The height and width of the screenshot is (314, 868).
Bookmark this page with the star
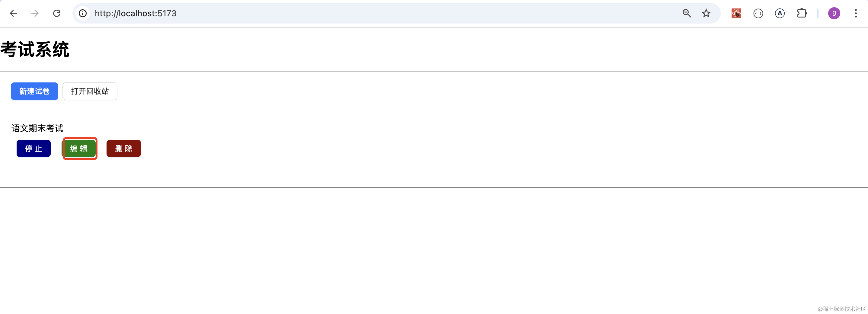coord(706,14)
